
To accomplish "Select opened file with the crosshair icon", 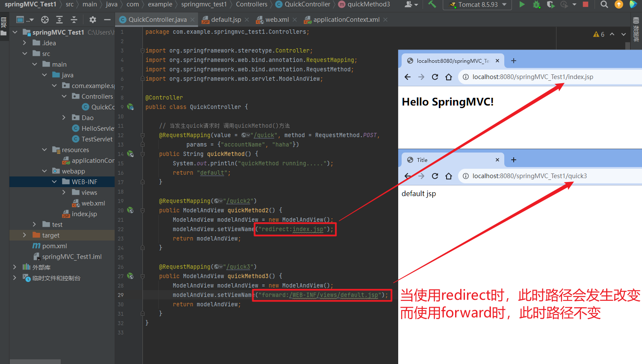I will tap(45, 20).
